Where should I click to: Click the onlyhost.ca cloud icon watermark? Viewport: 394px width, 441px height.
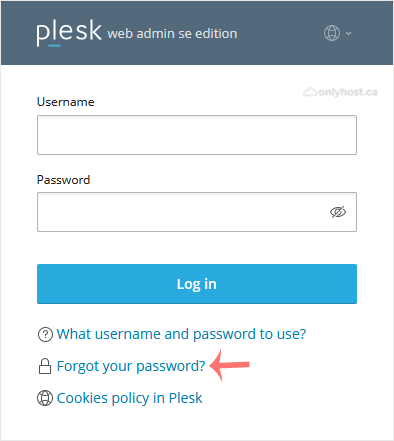[310, 92]
